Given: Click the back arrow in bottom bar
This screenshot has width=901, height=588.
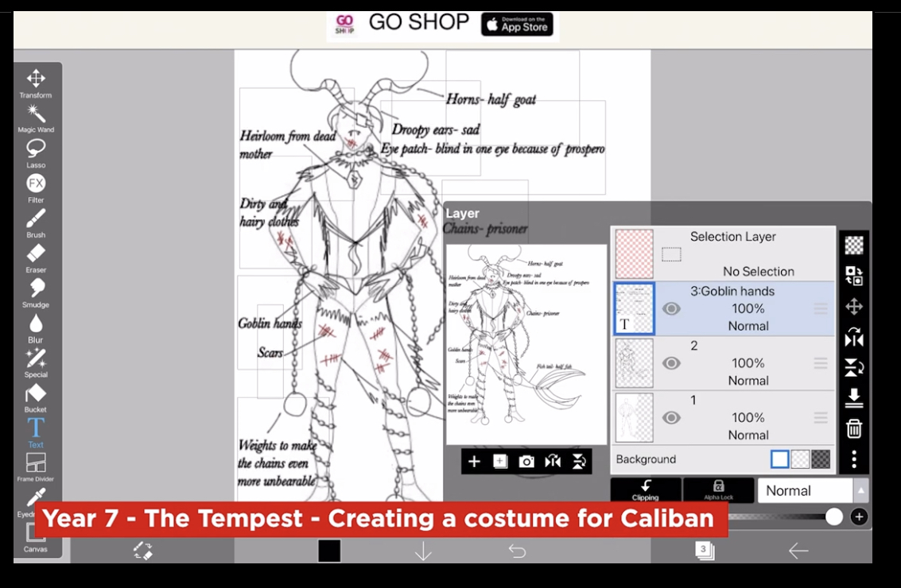Looking at the screenshot, I should click(x=798, y=551).
